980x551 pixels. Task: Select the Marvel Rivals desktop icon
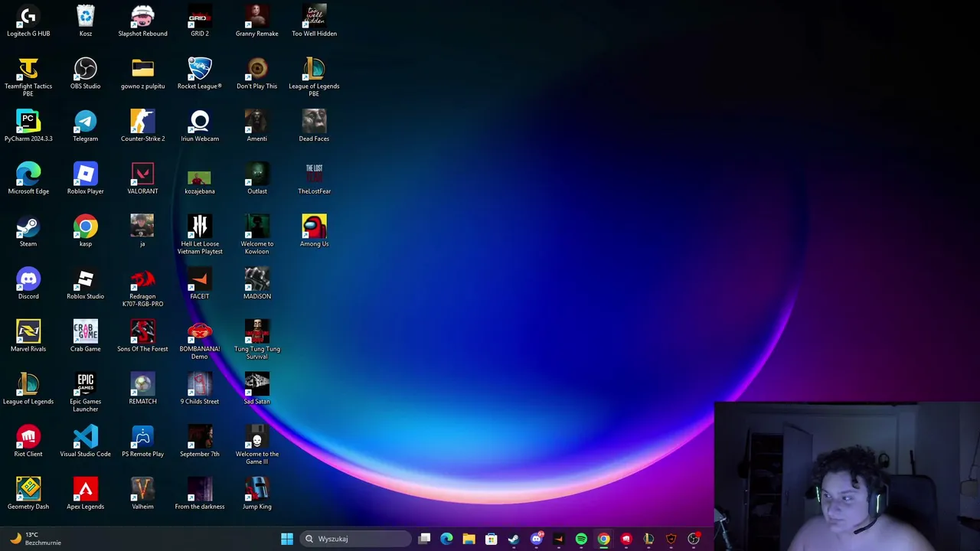(28, 336)
